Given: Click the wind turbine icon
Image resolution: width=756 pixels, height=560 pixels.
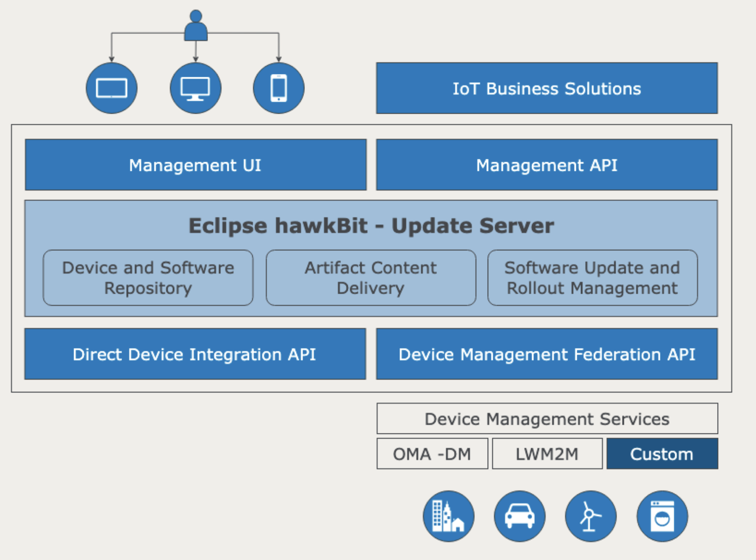Looking at the screenshot, I should point(591,516).
